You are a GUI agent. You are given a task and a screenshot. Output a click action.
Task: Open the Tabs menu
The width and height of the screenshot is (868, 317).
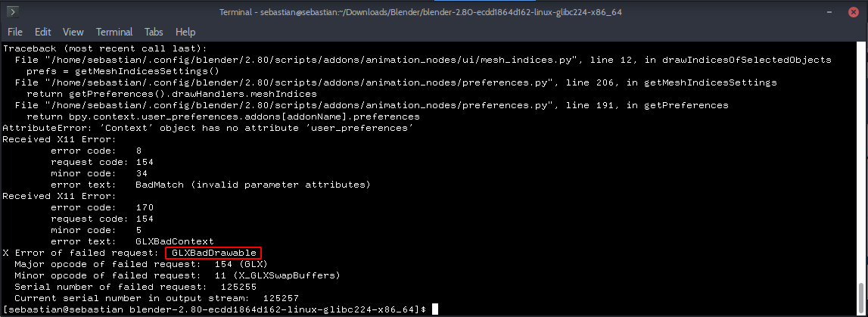(154, 32)
